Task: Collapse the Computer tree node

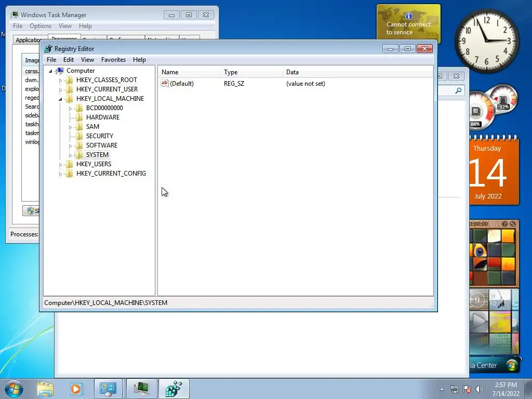Action: [x=50, y=71]
